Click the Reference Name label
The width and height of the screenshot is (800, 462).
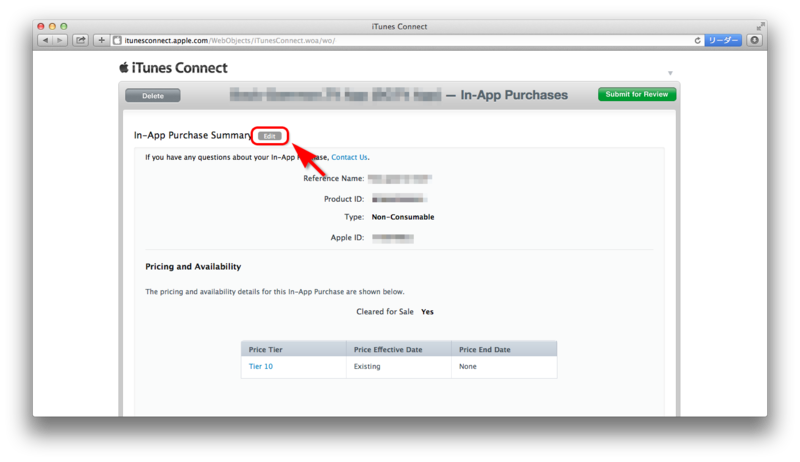[334, 178]
